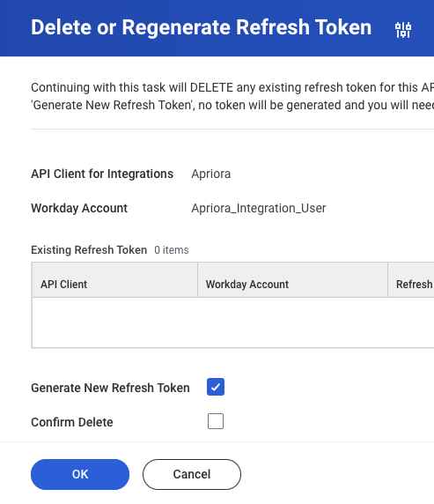Tick the Confirm Delete checkbox
Viewport: 434px width, 504px height.
216,421
